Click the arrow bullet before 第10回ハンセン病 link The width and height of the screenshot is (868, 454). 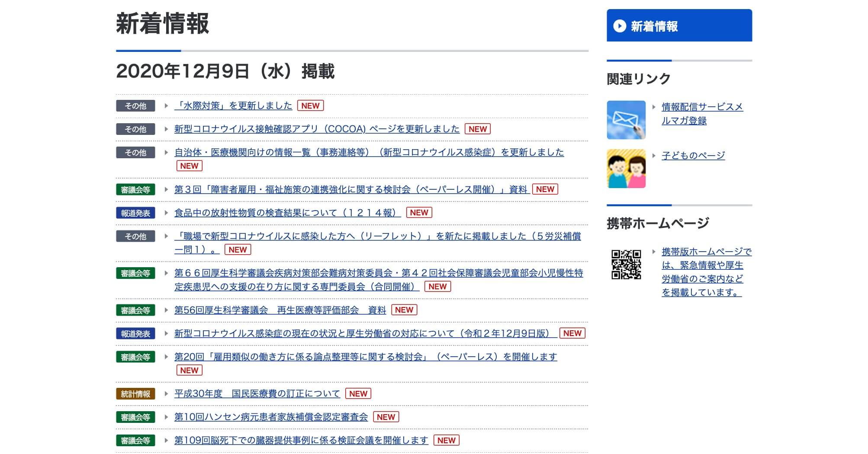click(166, 417)
